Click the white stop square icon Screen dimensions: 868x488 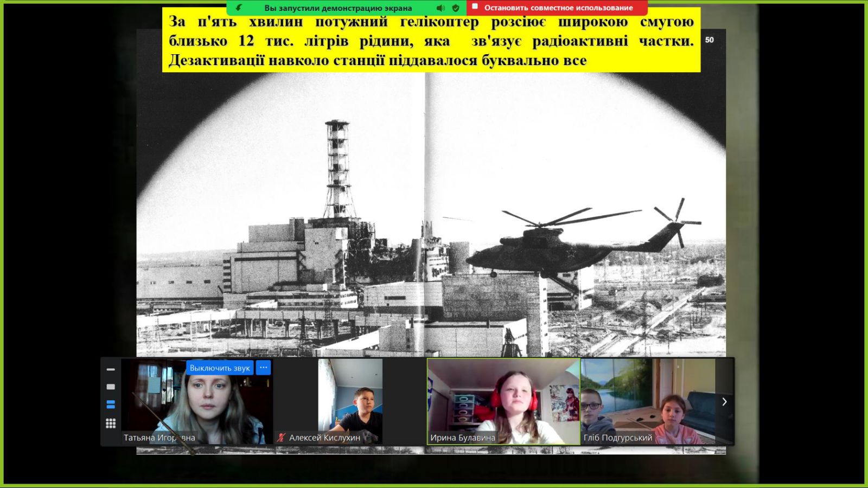(475, 7)
